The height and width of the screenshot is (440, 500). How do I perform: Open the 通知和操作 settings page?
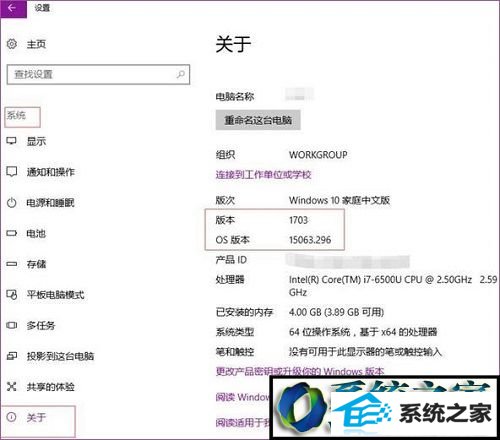point(51,172)
